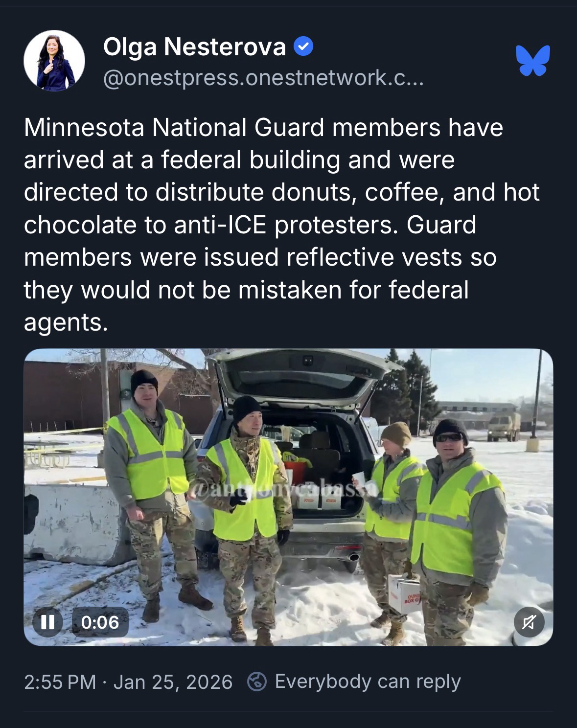Open the Olga Nesterova display name
This screenshot has height=728, width=577.
(194, 47)
